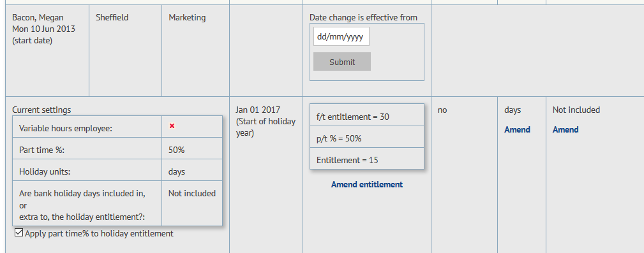Click the dd/mm/yyyy date input field

tap(341, 36)
